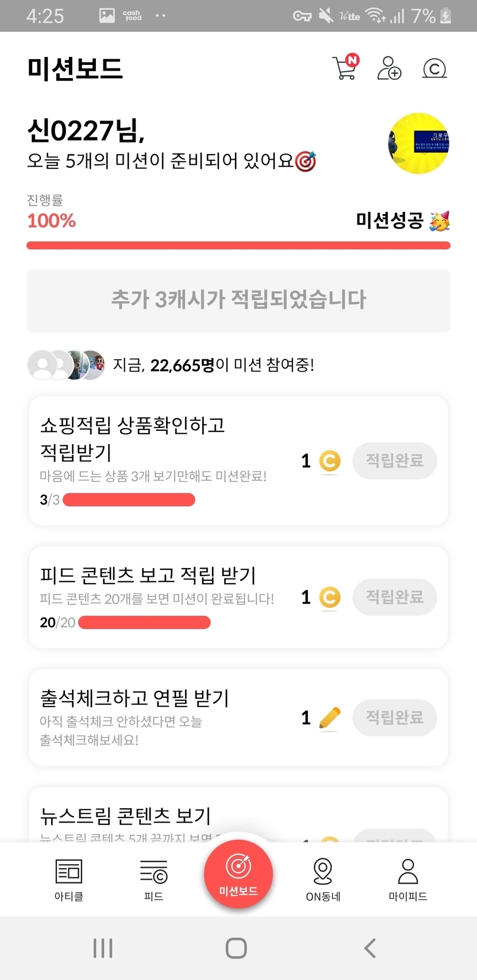Tap the 추가 3캐시가 적립되었습니다 banner
Image resolution: width=477 pixels, height=980 pixels.
pos(238,300)
